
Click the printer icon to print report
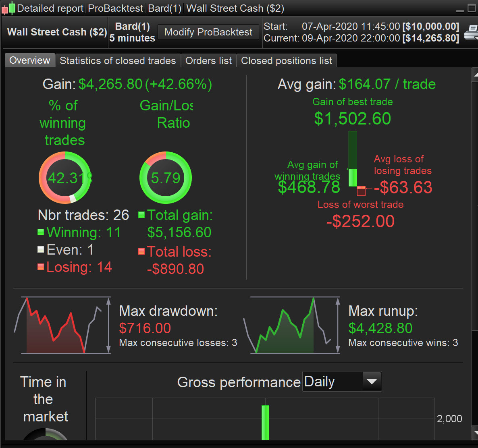pos(471,32)
